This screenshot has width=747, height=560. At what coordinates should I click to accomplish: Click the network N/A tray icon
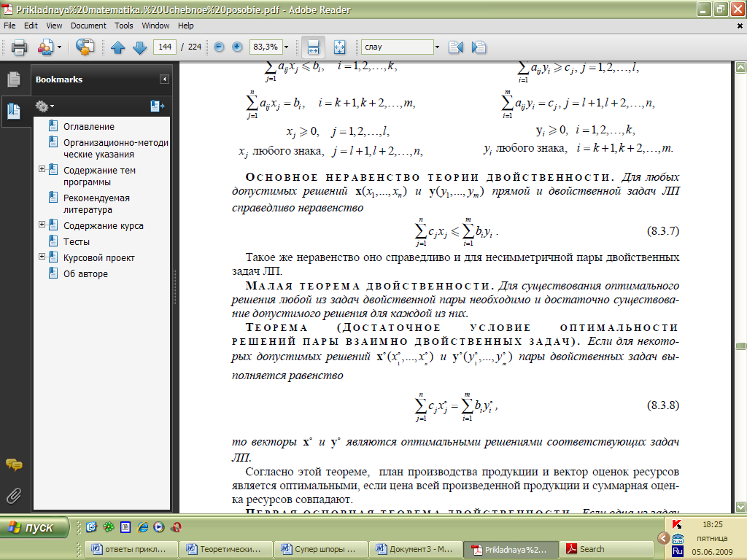click(677, 538)
